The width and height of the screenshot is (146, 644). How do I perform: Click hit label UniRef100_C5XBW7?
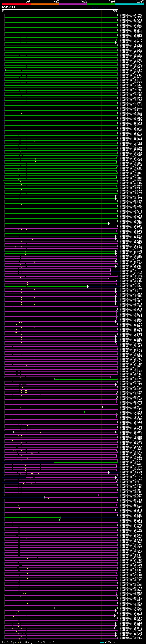pos(131,223)
